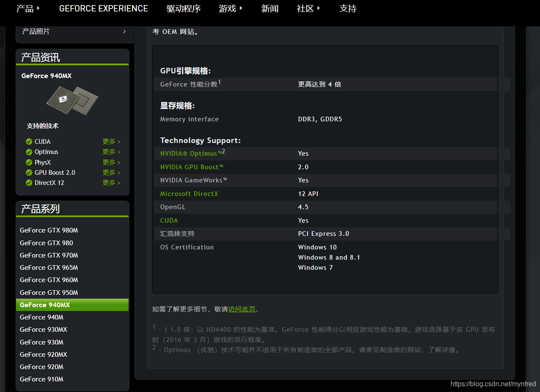The height and width of the screenshot is (392, 540).
Task: Click the GeForce 940MX product title
Action: click(x=47, y=76)
